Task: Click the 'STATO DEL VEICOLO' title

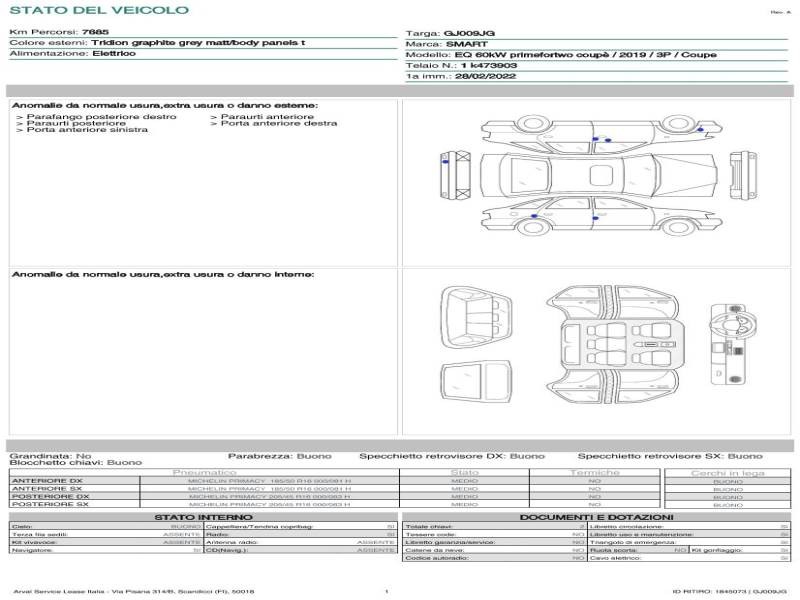Action: point(99,10)
